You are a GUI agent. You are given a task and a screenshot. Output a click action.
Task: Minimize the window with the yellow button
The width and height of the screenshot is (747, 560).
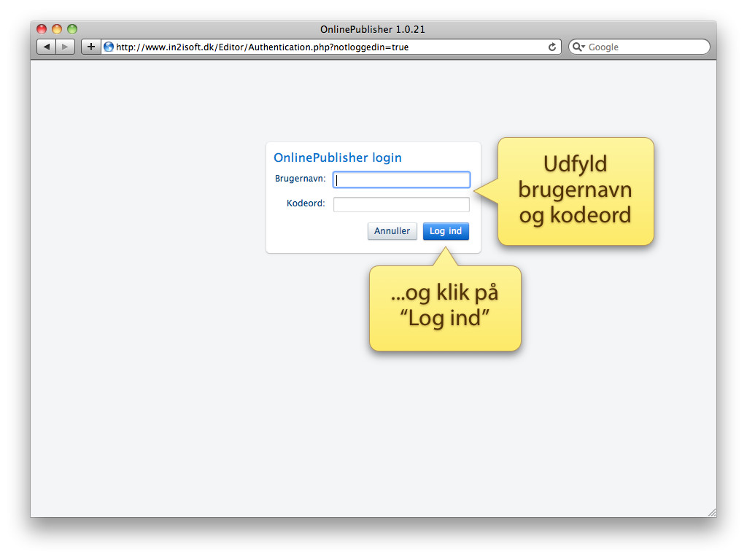57,29
